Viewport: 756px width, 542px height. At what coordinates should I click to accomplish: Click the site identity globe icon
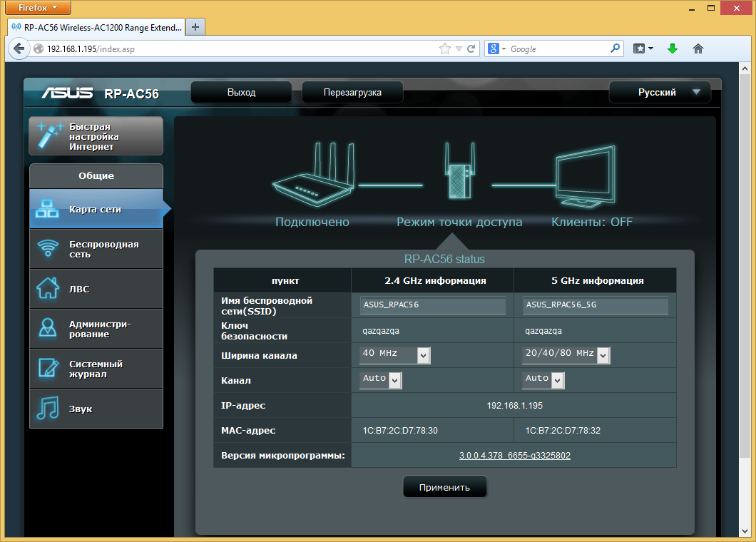coord(39,48)
